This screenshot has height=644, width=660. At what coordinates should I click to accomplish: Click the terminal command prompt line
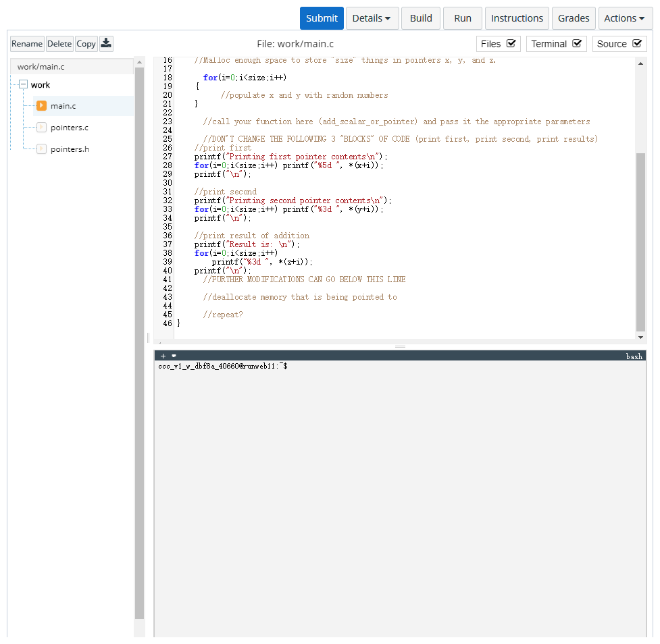(x=223, y=365)
